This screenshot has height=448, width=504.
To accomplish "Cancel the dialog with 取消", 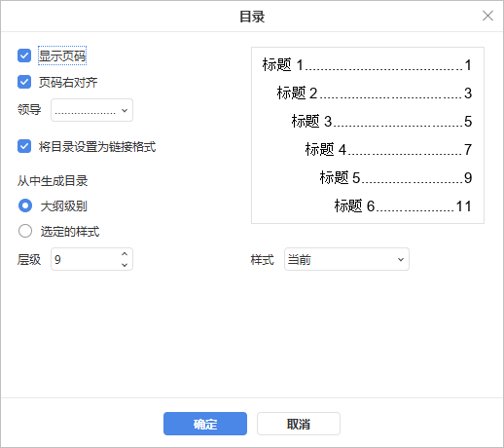I will tap(299, 424).
